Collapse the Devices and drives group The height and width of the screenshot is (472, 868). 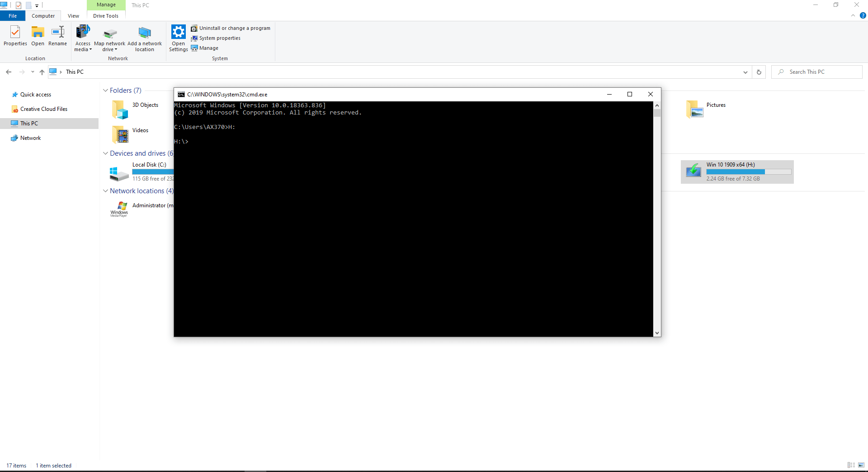click(x=105, y=153)
